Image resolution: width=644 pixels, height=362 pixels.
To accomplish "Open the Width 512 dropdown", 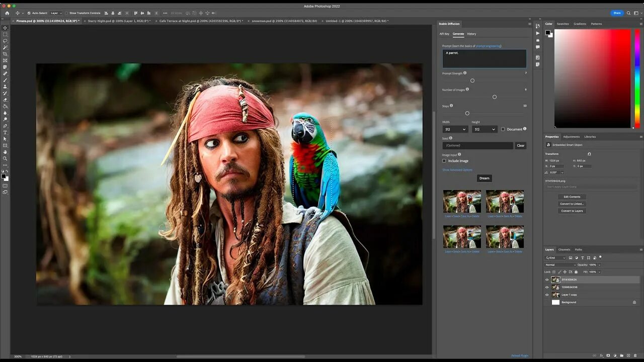I will coord(455,129).
